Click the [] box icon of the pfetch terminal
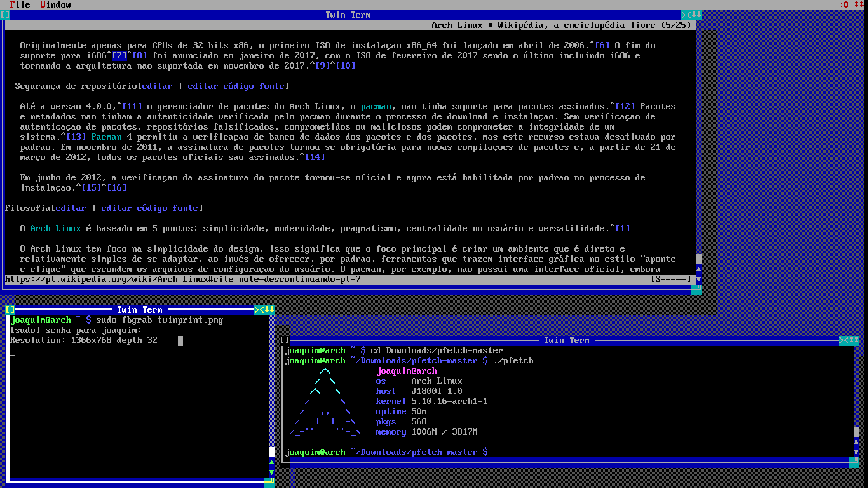Viewport: 868px width, 488px height. (x=285, y=340)
